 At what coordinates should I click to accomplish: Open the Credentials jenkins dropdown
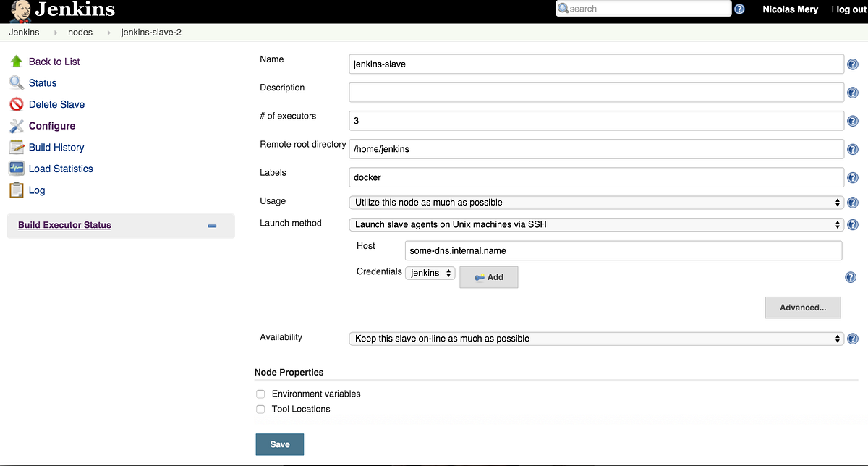click(430, 274)
